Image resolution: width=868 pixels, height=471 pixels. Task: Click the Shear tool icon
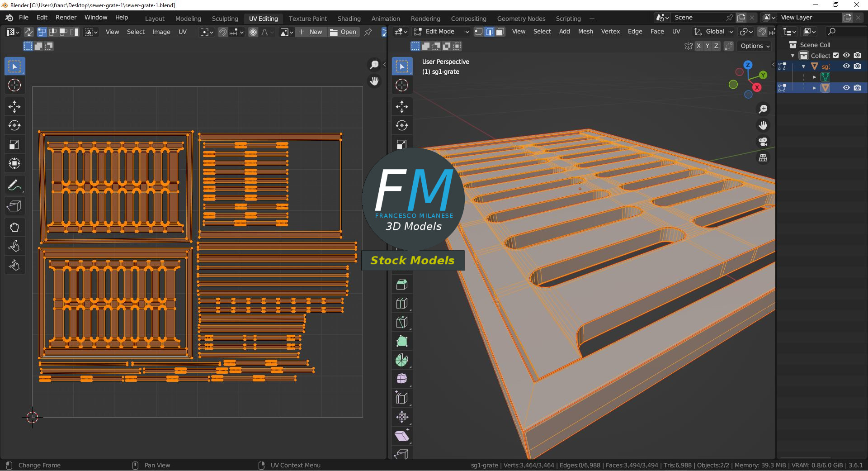pyautogui.click(x=401, y=436)
